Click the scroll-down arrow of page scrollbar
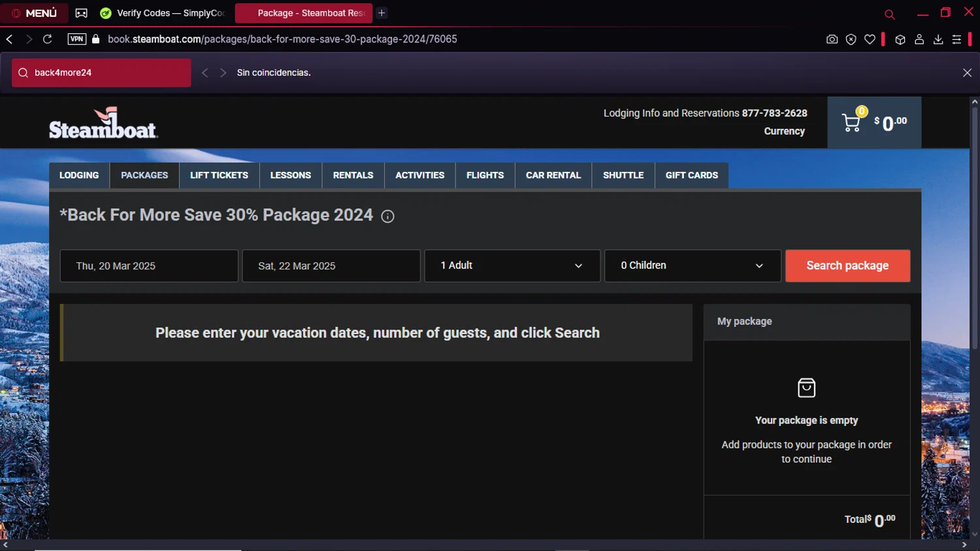This screenshot has height=551, width=980. (974, 534)
